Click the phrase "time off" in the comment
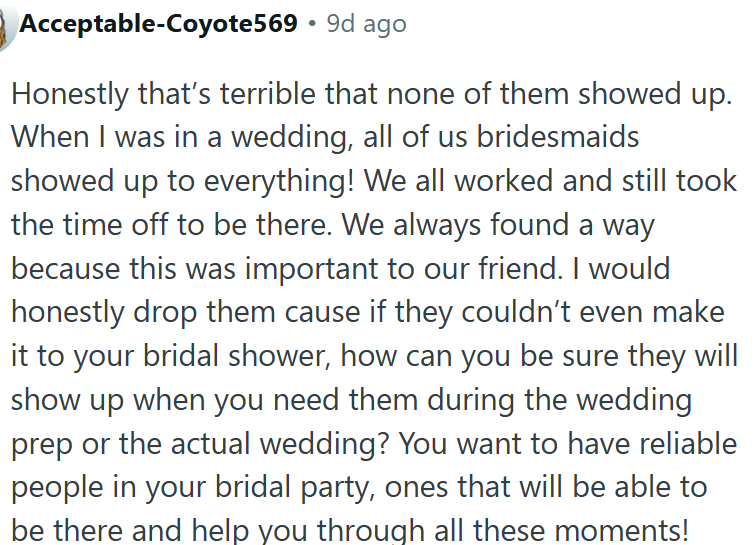This screenshot has height=545, width=756. click(x=133, y=224)
